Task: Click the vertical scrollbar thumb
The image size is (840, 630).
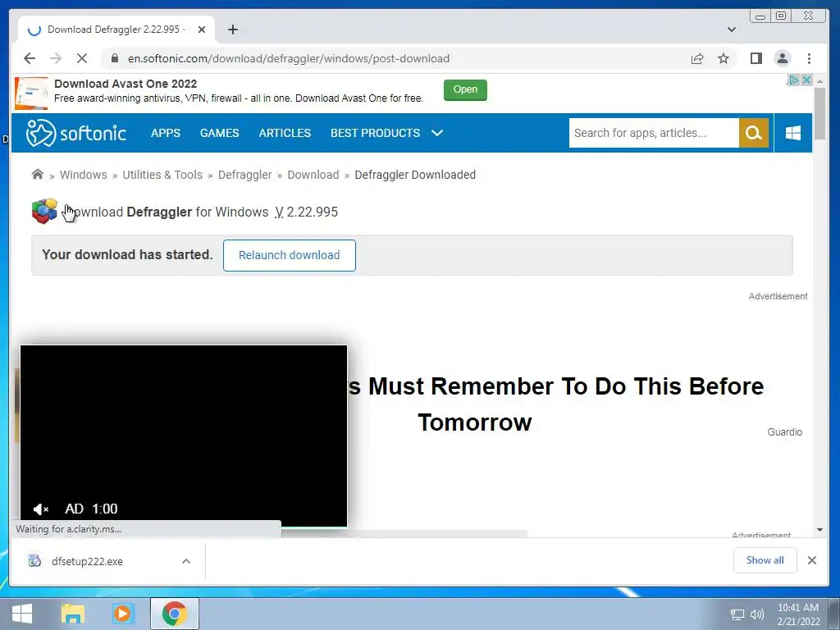Action: (x=819, y=113)
